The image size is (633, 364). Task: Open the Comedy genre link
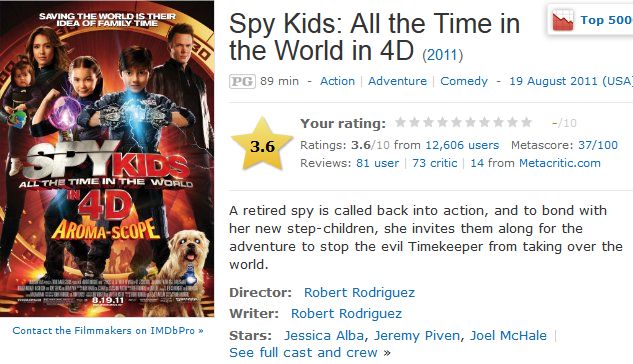464,81
